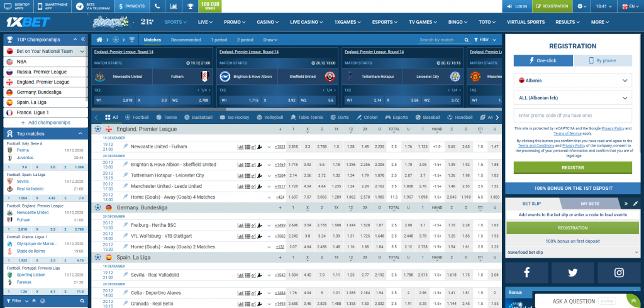The width and height of the screenshot is (644, 308).
Task: Open the Casino menu
Action: pos(269,22)
